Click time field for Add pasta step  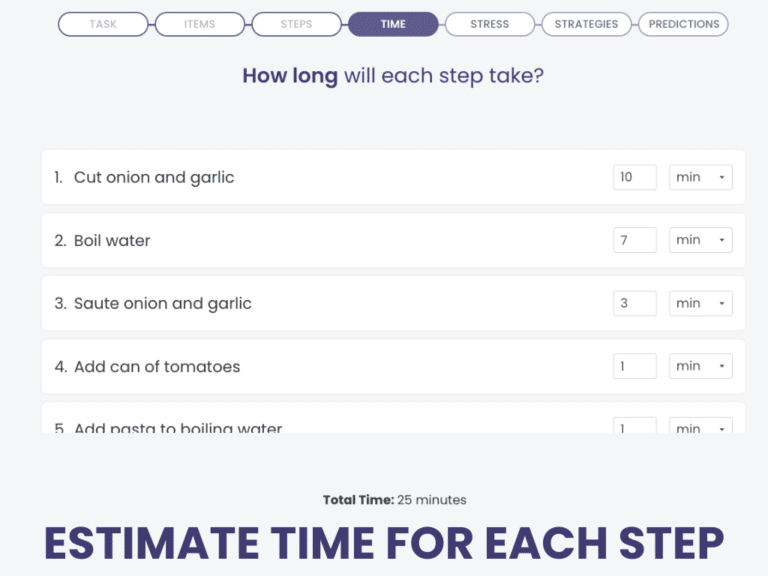click(634, 426)
